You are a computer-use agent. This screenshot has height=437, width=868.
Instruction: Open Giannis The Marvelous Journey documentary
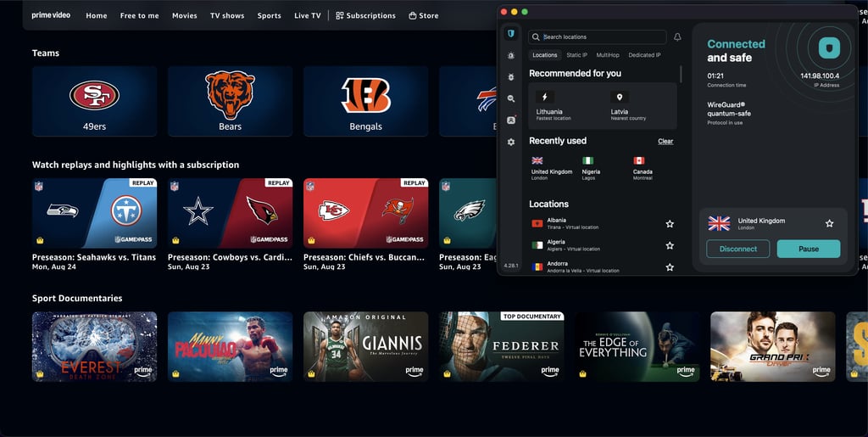365,347
